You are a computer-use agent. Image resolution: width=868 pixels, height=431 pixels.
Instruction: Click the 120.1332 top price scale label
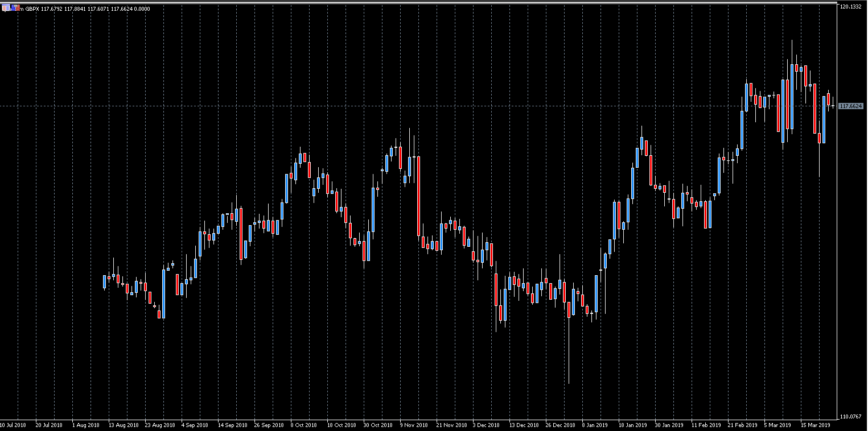click(x=851, y=7)
